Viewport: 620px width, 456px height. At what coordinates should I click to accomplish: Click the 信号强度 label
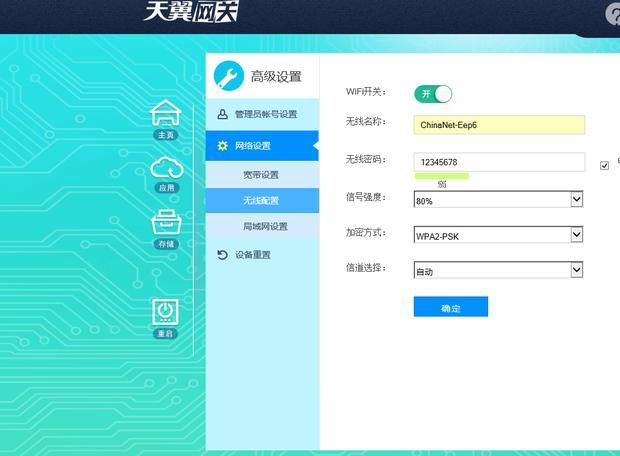coord(366,197)
